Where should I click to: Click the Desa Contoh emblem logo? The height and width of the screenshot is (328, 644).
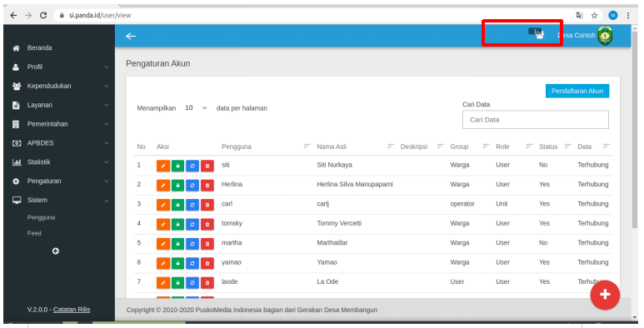coord(605,36)
